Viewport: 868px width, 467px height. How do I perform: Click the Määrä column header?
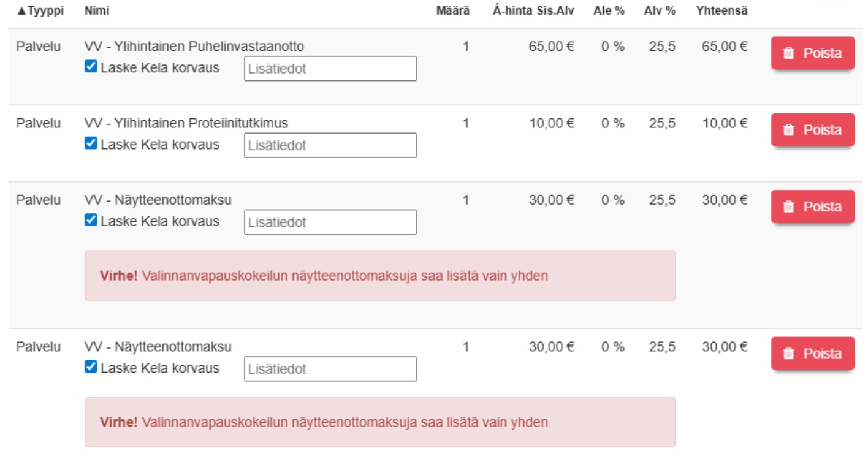point(452,11)
